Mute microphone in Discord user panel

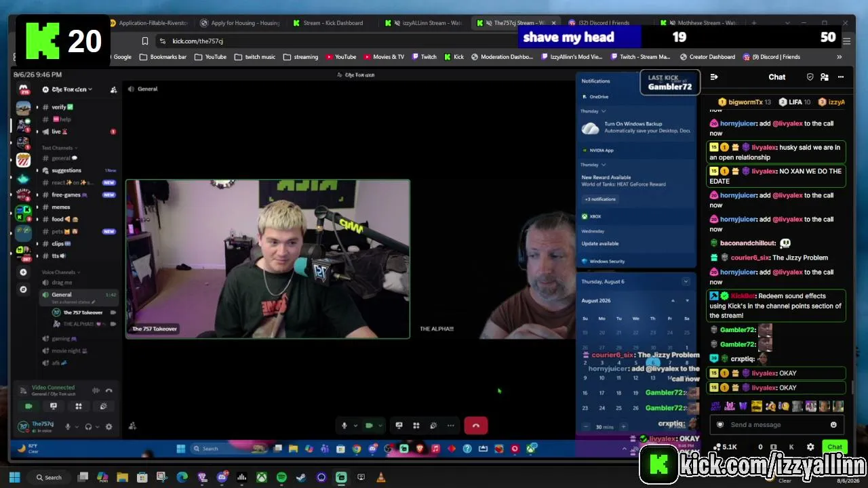(68, 426)
